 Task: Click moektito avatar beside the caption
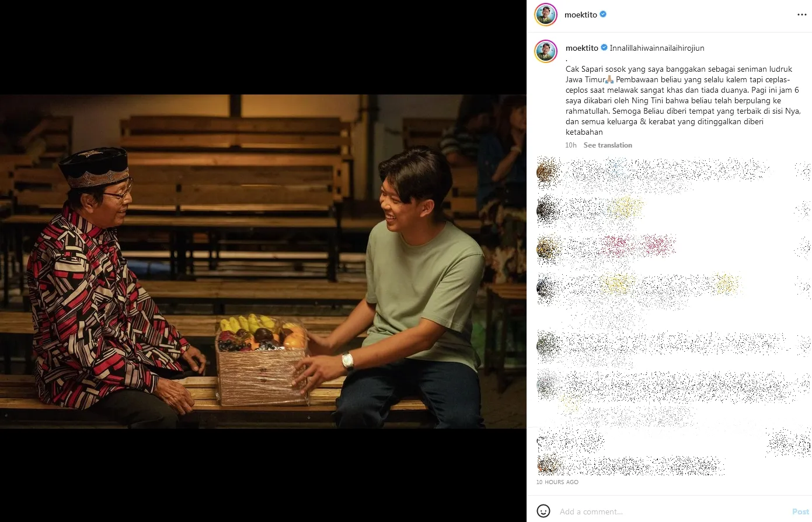click(546, 51)
